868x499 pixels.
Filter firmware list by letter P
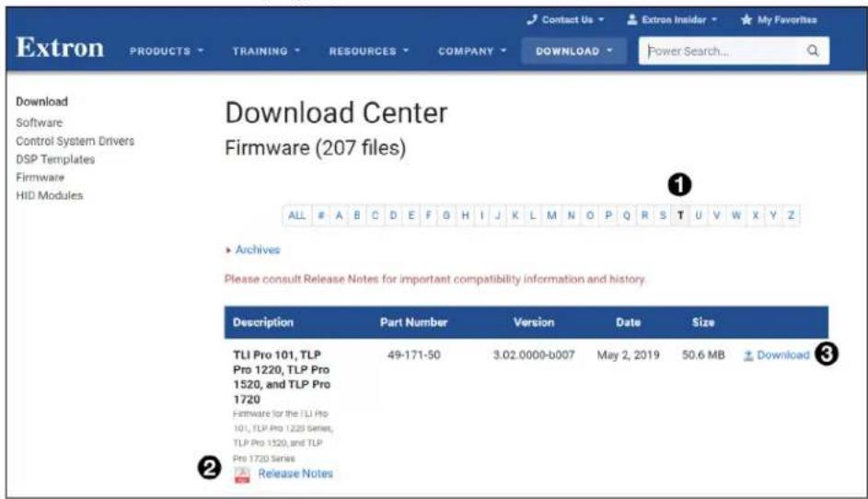[x=608, y=215]
